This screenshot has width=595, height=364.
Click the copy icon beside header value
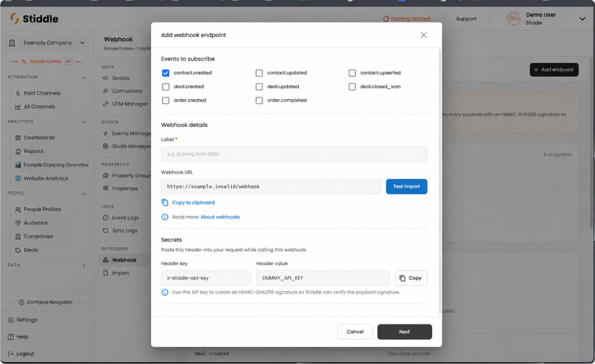(402, 278)
